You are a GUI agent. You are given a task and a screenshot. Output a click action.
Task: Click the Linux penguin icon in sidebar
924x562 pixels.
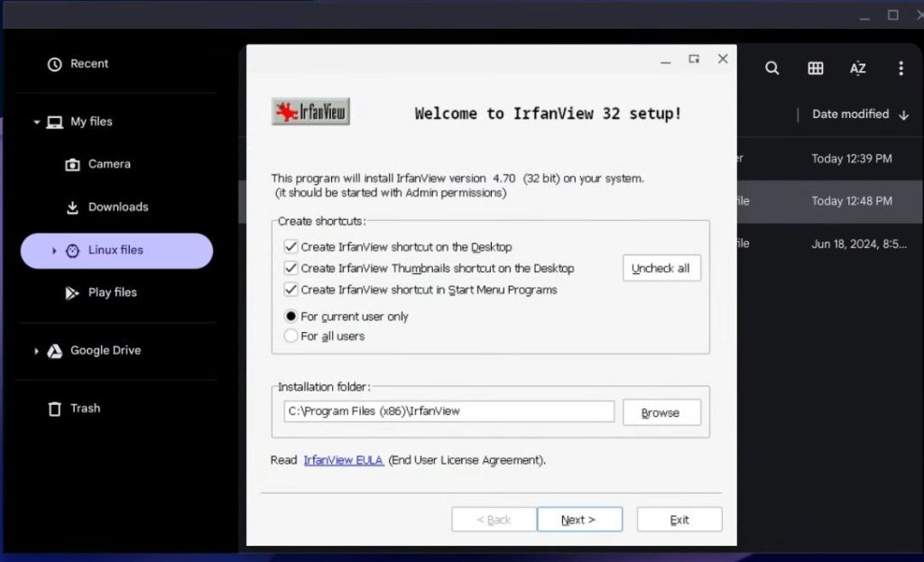pos(72,251)
